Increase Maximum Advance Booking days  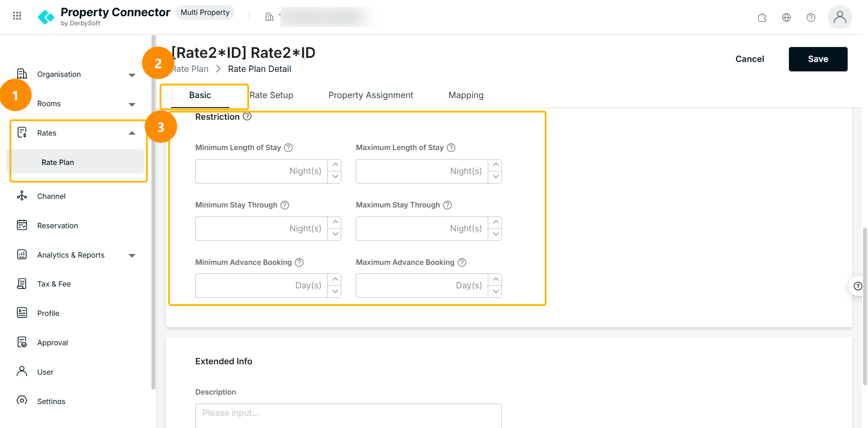click(495, 280)
